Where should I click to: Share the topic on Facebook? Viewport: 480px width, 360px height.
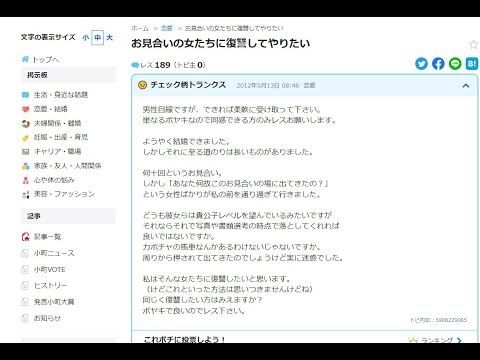(x=438, y=63)
